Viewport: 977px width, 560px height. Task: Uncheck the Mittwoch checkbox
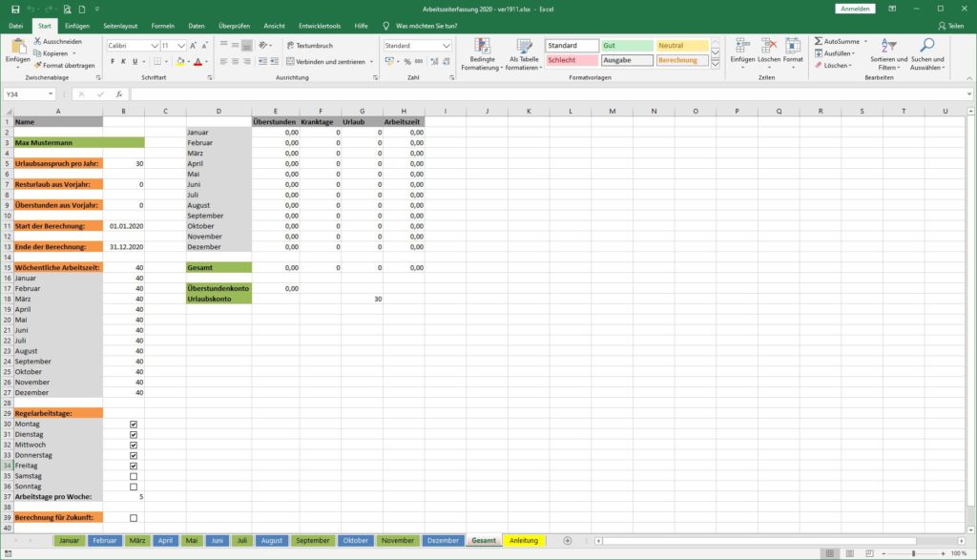click(x=134, y=446)
